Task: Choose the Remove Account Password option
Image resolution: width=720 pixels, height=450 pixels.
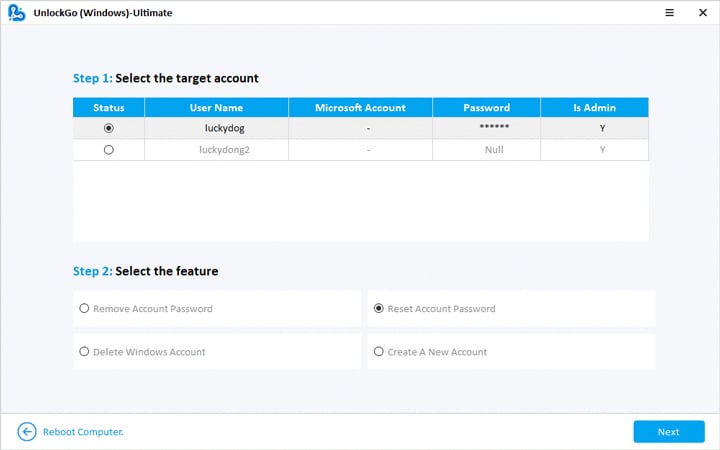Action: pos(84,309)
